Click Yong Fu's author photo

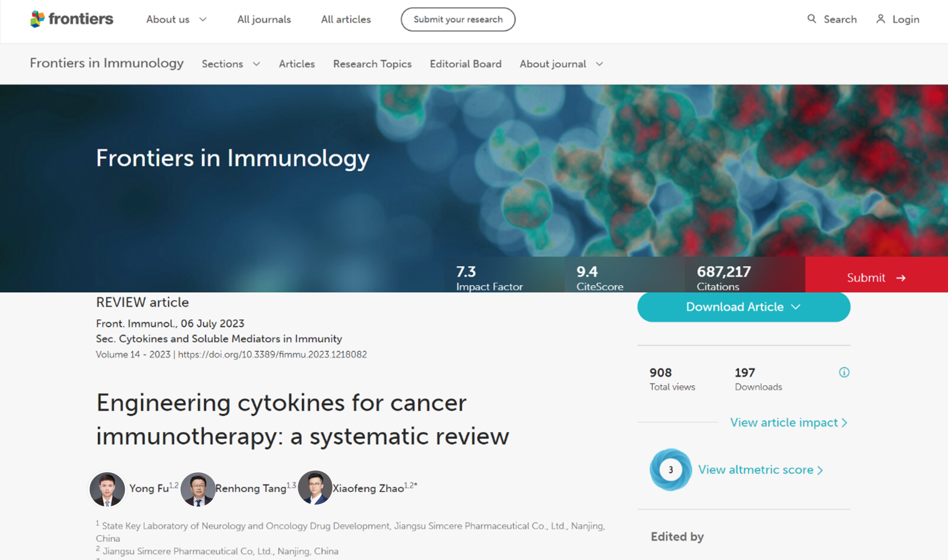tap(107, 489)
